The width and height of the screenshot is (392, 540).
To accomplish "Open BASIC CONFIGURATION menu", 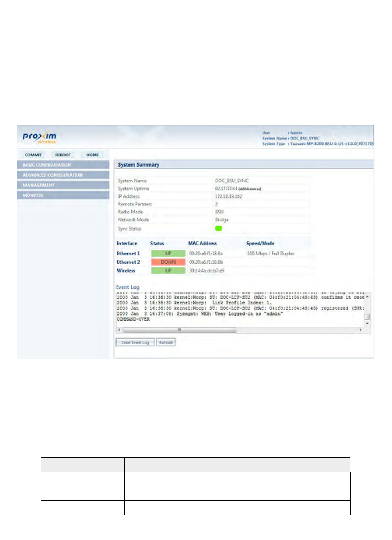I will 63,165.
